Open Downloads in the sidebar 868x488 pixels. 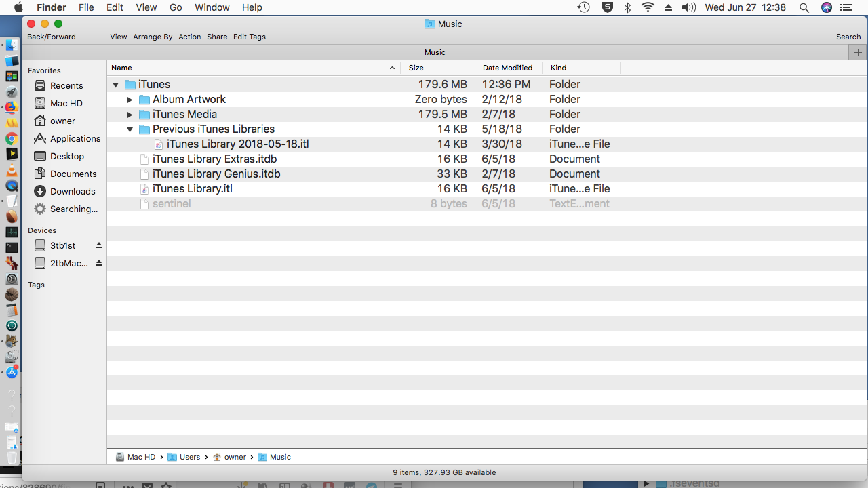(x=72, y=191)
